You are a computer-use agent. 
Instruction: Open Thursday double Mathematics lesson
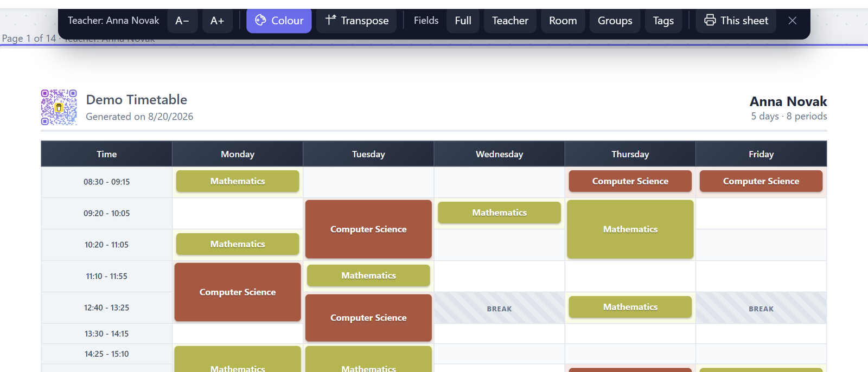(630, 229)
